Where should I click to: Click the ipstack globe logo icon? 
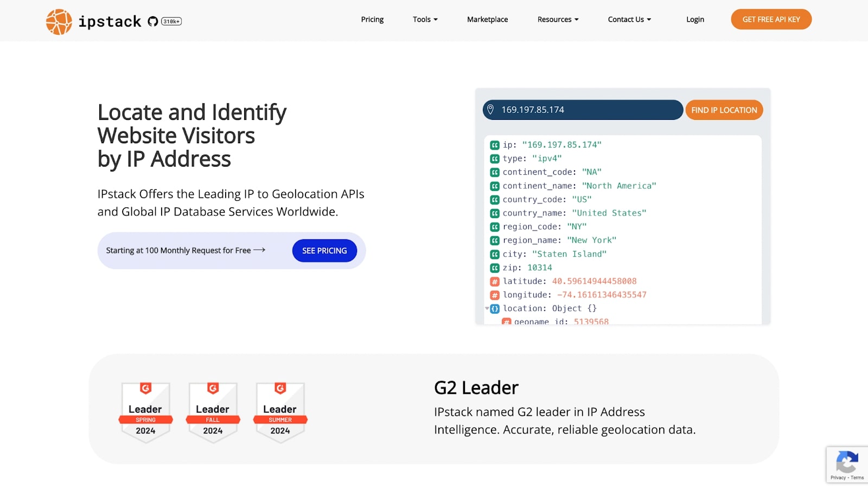click(59, 22)
